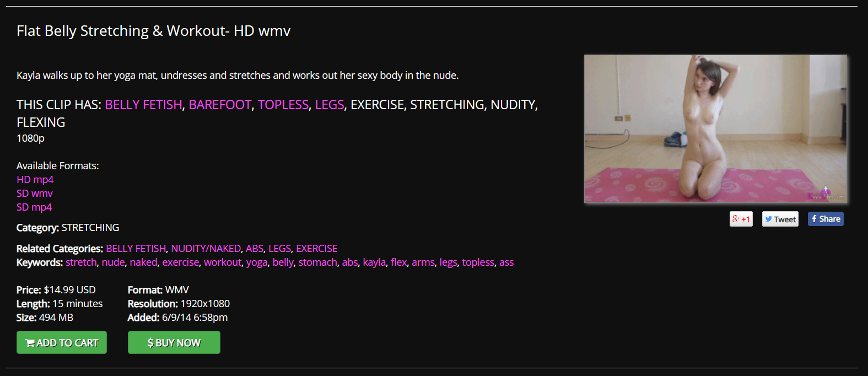Open the LEGS tag in clip description

pos(330,105)
